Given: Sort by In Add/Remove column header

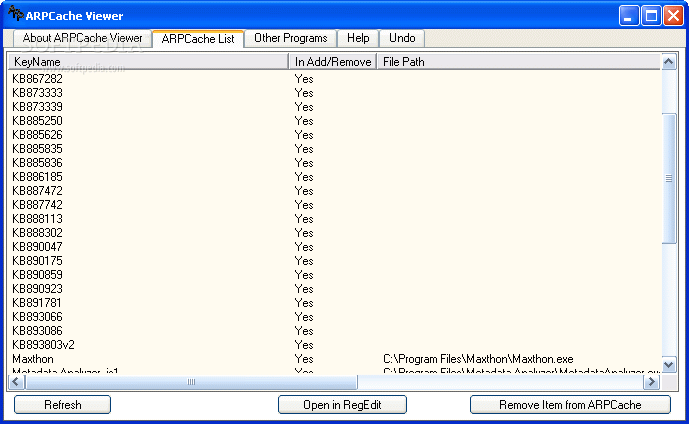Looking at the screenshot, I should [333, 62].
